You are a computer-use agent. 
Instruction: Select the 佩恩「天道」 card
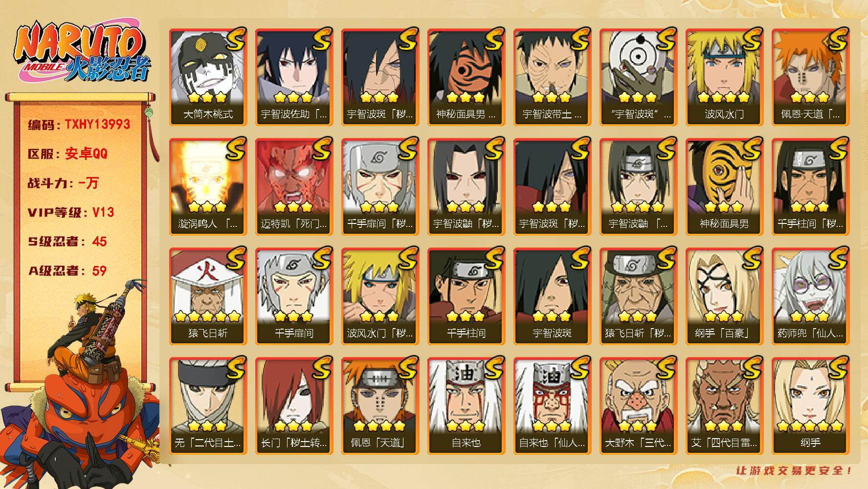(380, 406)
